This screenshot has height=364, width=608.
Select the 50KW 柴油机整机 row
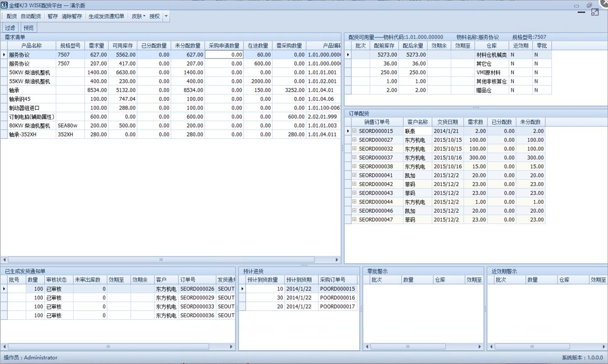171,72
